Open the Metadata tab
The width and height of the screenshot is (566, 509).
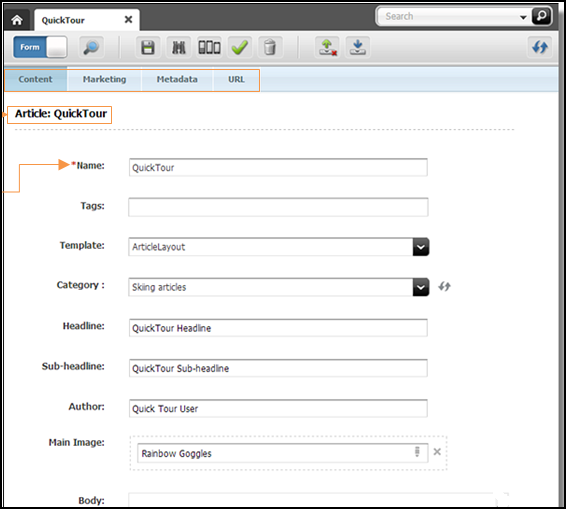coord(177,79)
